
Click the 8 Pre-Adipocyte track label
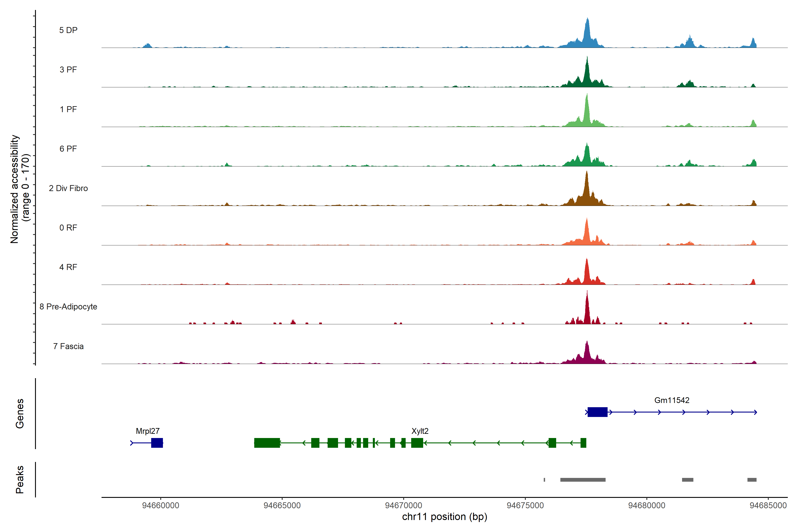point(68,307)
